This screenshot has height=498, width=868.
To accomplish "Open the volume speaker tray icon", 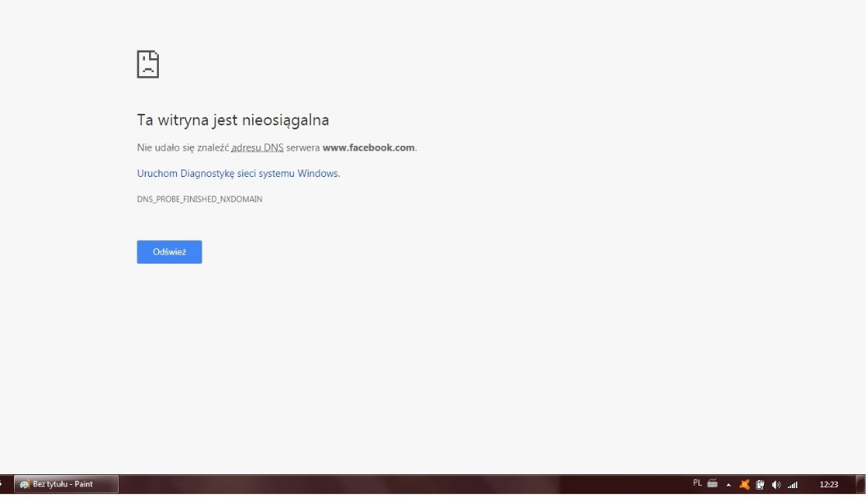I will click(x=775, y=484).
